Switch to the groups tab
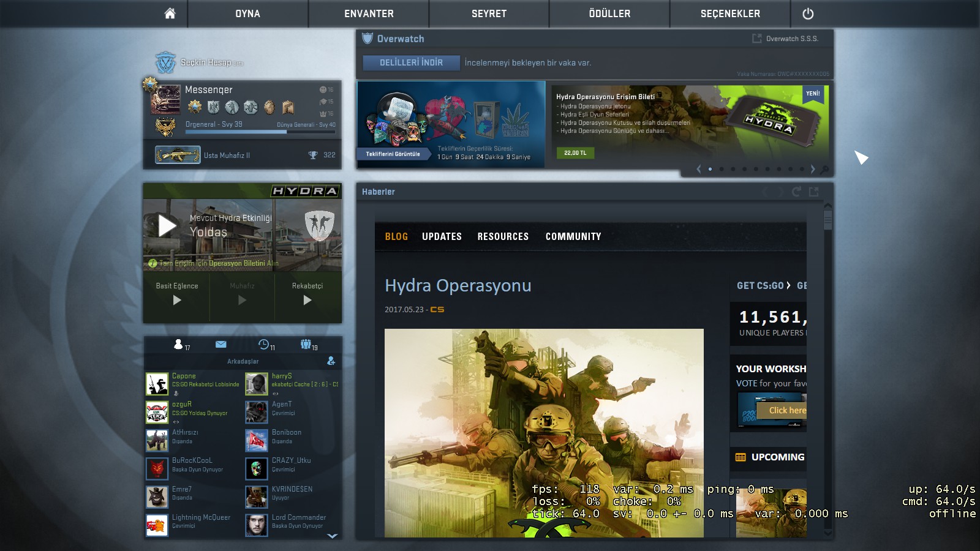Viewport: 980px width, 551px height. pos(309,345)
